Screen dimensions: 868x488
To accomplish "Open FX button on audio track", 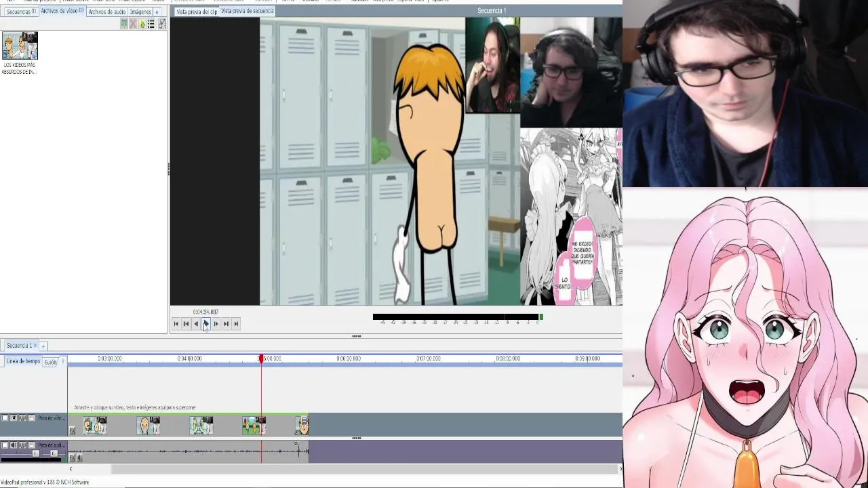I will 73,457.
